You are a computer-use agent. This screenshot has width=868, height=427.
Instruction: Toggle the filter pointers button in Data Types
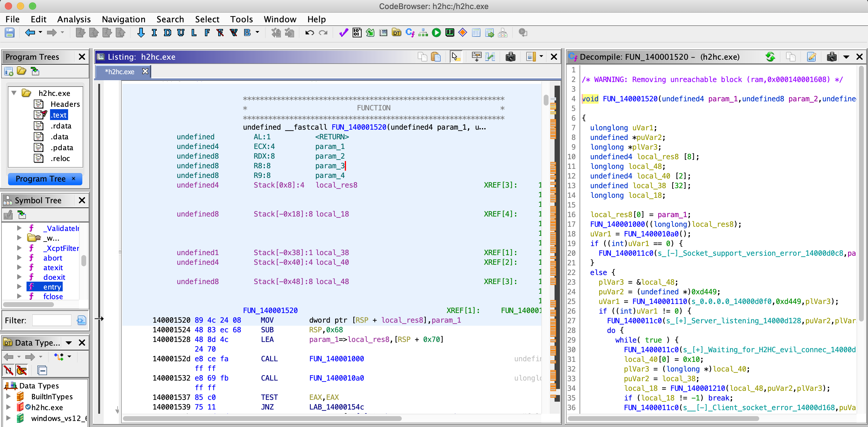[x=22, y=370]
